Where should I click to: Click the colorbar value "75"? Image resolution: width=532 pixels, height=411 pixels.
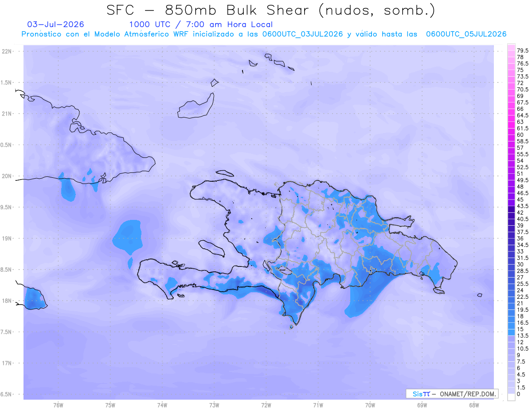(520, 70)
